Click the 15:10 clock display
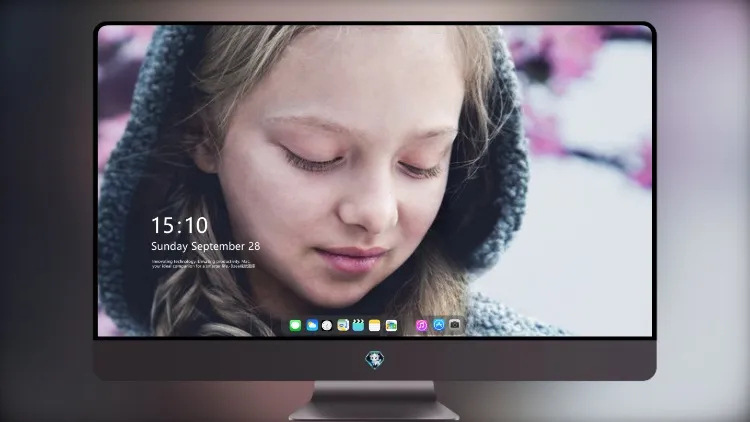This screenshot has height=422, width=750. (180, 225)
